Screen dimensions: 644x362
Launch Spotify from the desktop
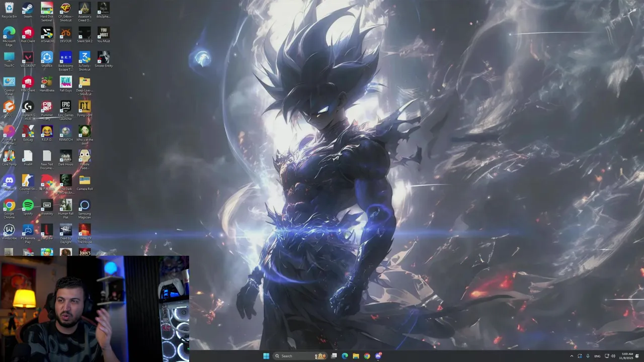[x=28, y=208]
